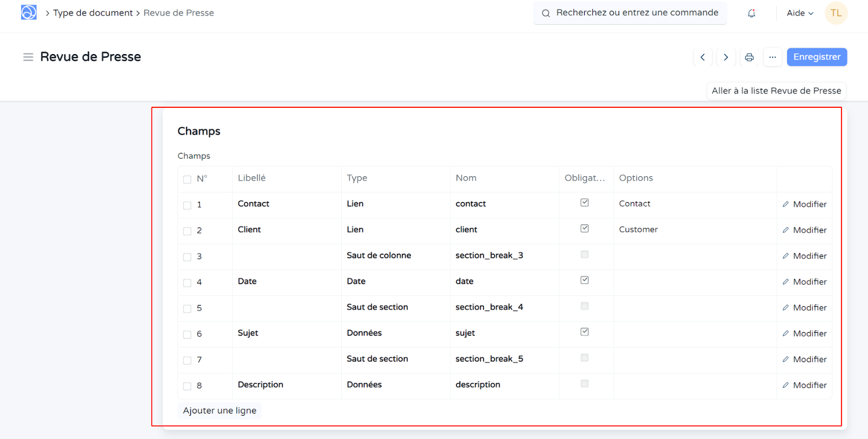
Task: Go to previous document arrow
Action: coord(703,57)
